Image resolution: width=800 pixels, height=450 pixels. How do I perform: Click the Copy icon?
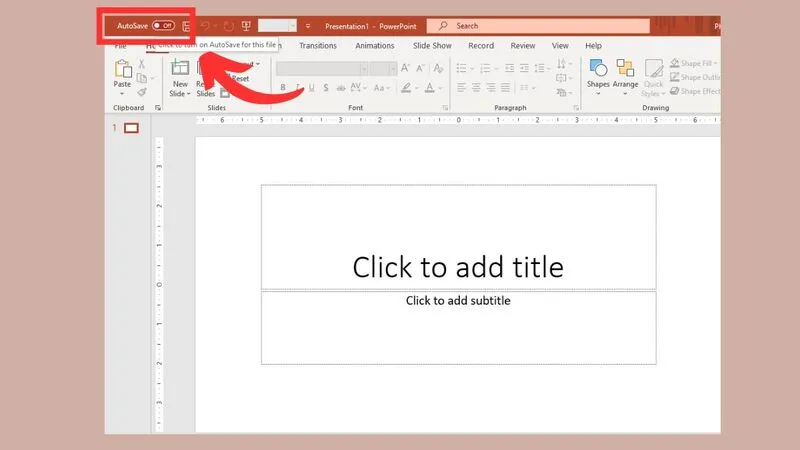pyautogui.click(x=142, y=78)
